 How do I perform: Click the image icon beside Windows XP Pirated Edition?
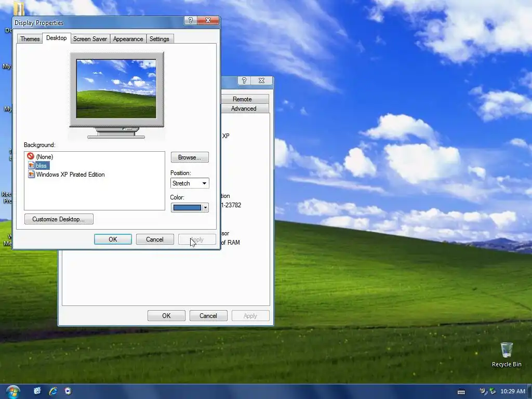pyautogui.click(x=31, y=175)
